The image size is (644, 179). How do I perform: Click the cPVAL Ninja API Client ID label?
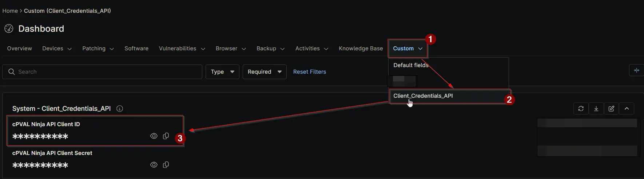pyautogui.click(x=46, y=124)
